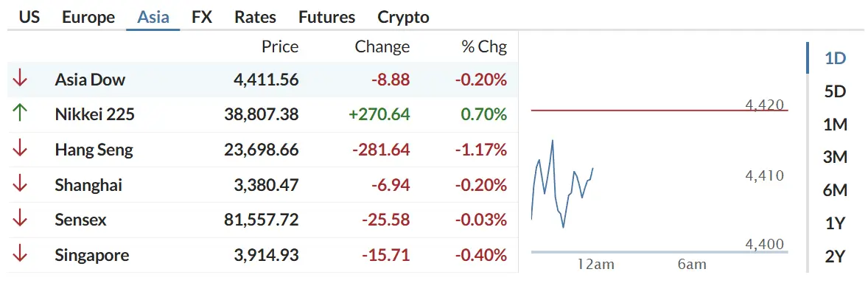The image size is (868, 286).
Task: Click the down arrow icon next to Sensex
Action: point(20,220)
